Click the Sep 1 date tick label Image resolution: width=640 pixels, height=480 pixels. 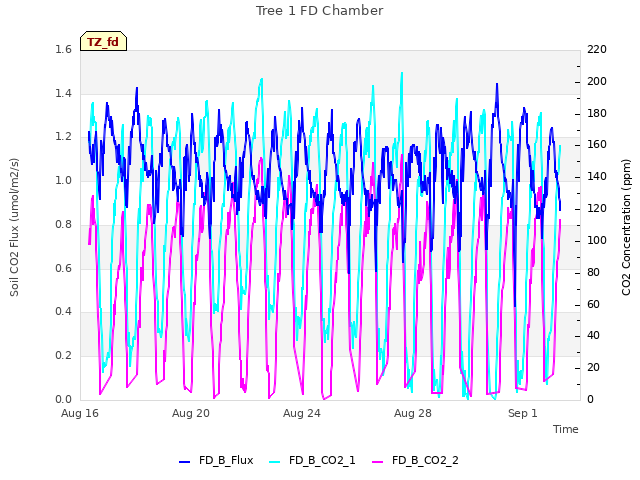(523, 413)
